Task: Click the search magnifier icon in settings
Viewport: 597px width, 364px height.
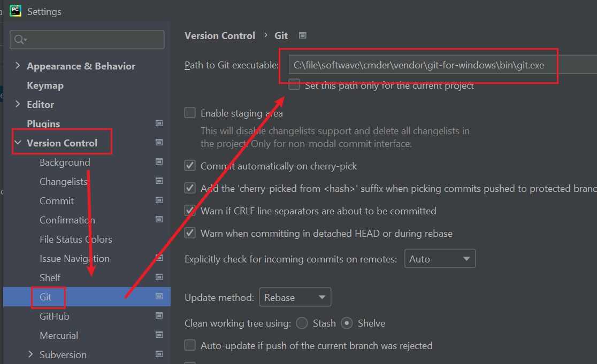Action: coord(20,39)
